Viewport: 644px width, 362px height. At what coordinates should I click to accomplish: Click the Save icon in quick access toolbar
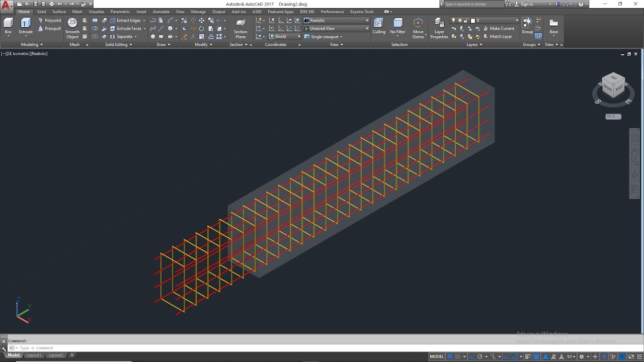pos(35,4)
